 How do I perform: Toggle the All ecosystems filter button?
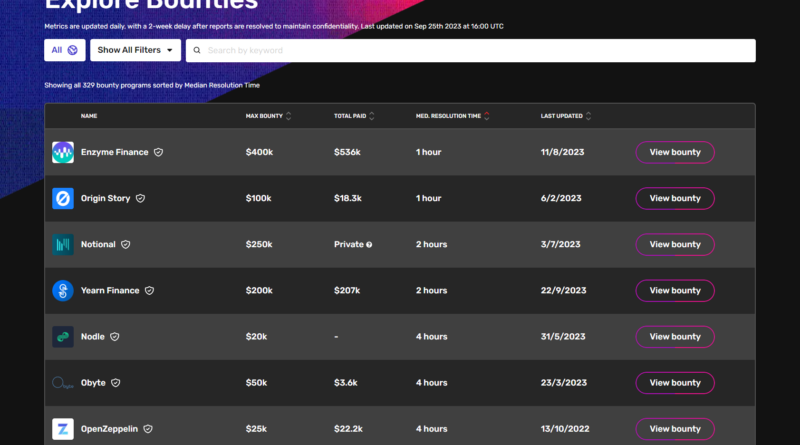pos(64,50)
